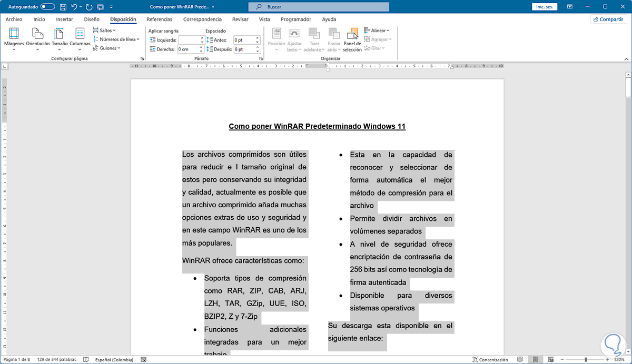
Task: Switch to Web Layout view icon
Action: pyautogui.click(x=550, y=360)
